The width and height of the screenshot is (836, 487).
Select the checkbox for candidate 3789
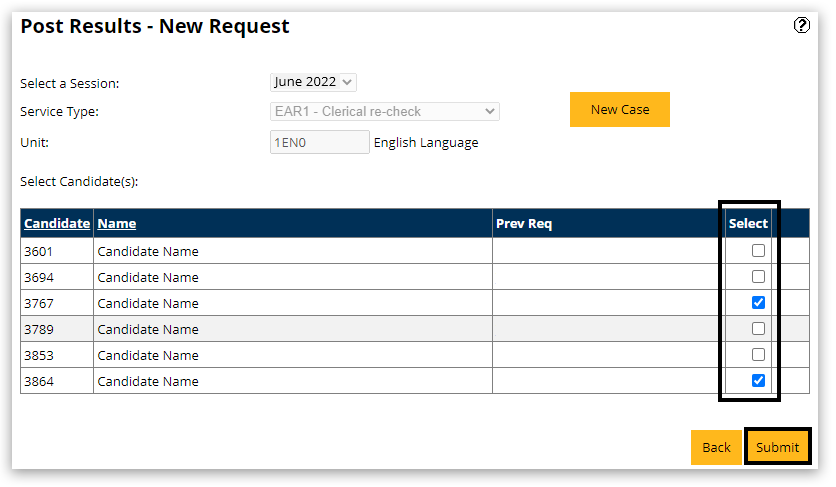pyautogui.click(x=758, y=329)
